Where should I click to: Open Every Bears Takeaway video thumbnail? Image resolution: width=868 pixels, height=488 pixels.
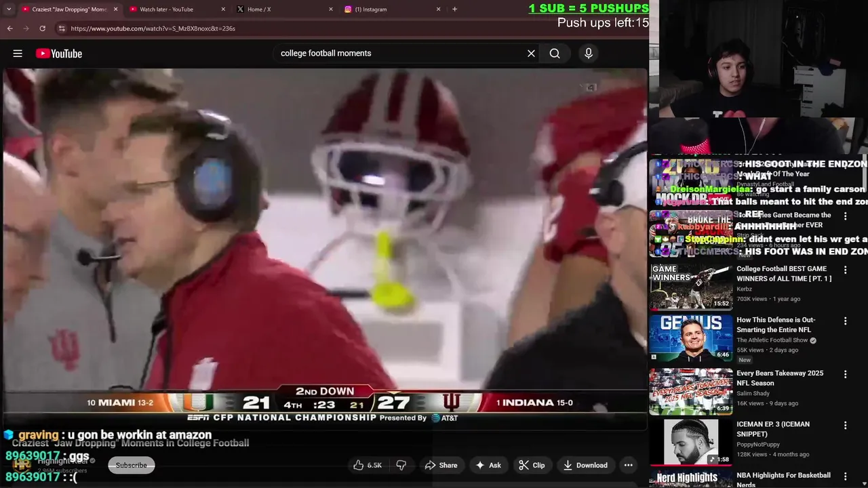[x=691, y=391]
